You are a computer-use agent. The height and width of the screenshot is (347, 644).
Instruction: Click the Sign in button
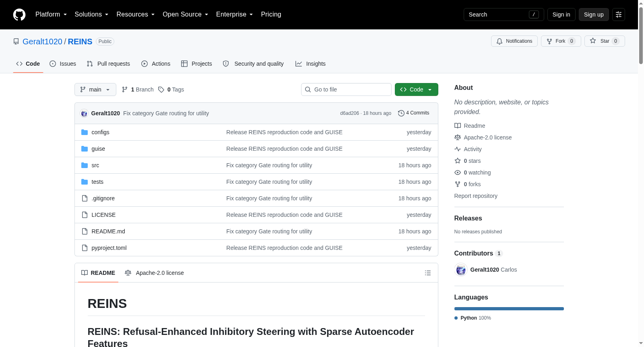(561, 15)
